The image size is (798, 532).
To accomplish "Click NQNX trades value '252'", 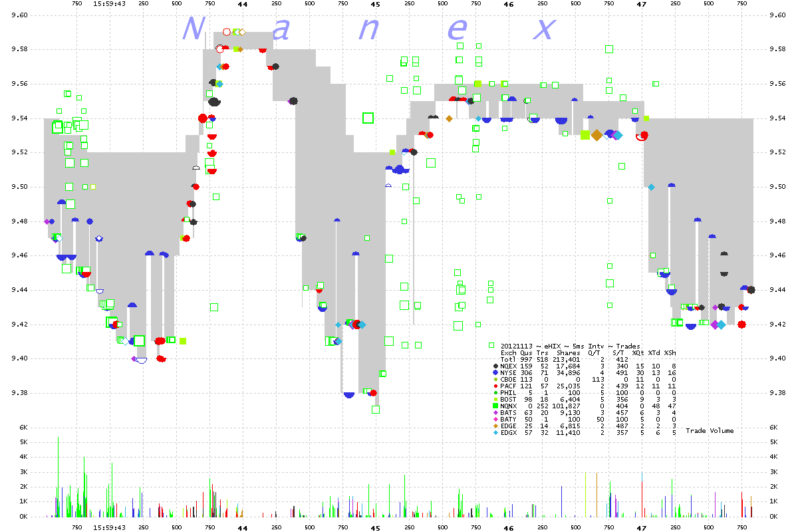I will pyautogui.click(x=542, y=406).
